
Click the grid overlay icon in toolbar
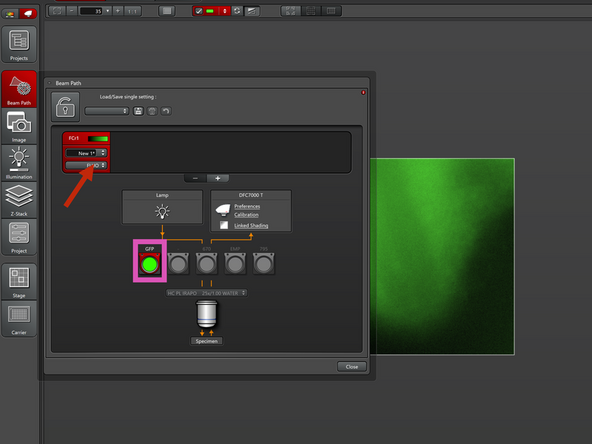[x=311, y=11]
